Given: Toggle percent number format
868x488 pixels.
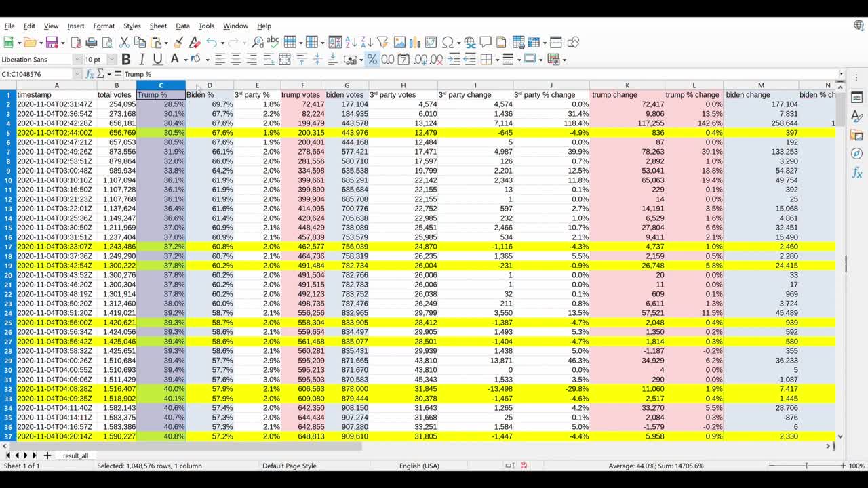Looking at the screenshot, I should point(372,60).
